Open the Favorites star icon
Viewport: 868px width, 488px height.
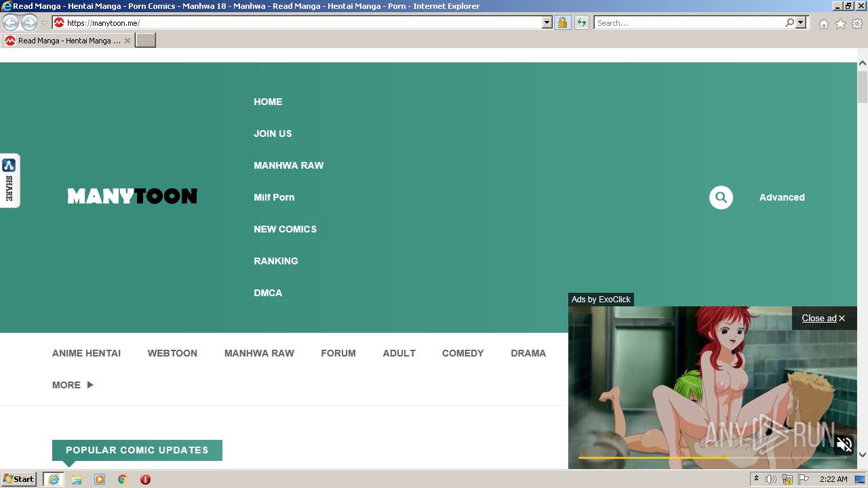coord(840,24)
